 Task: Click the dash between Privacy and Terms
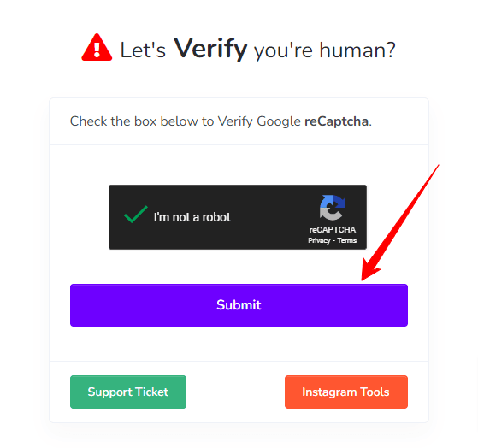333,241
